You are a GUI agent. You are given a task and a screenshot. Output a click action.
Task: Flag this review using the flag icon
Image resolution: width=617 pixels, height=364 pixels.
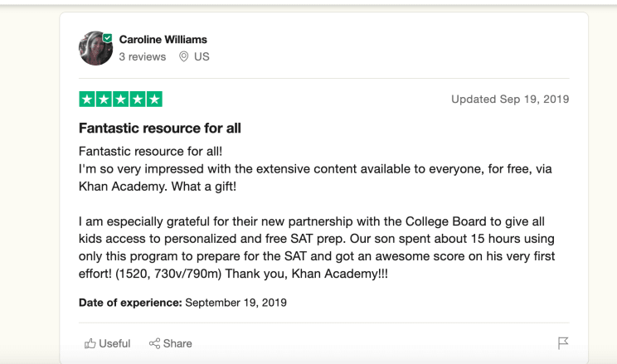pos(563,343)
